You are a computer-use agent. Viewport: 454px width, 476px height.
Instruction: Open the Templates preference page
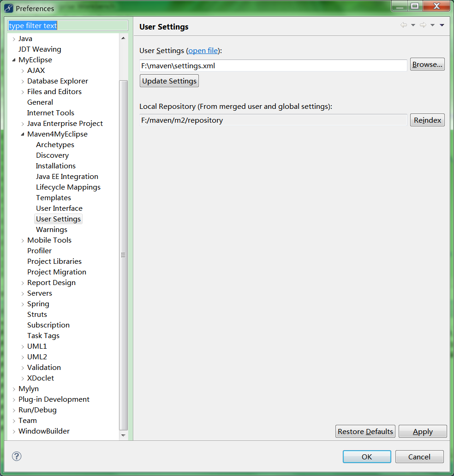(x=54, y=198)
